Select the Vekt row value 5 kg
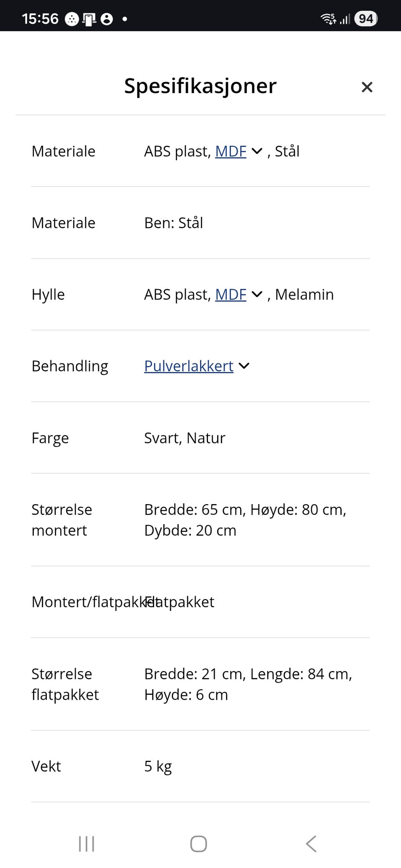This screenshot has height=868, width=401. (157, 766)
